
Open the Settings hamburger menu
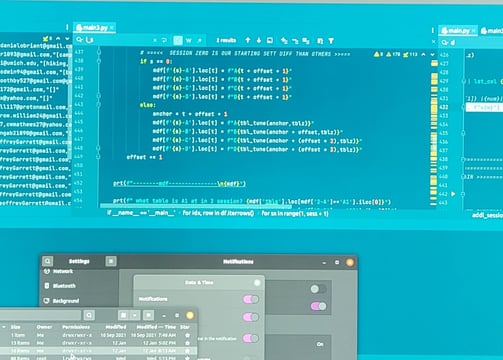click(x=111, y=261)
